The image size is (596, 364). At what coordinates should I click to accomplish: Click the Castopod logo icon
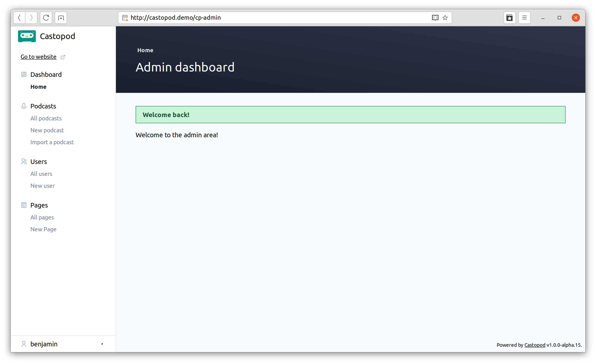tap(27, 36)
